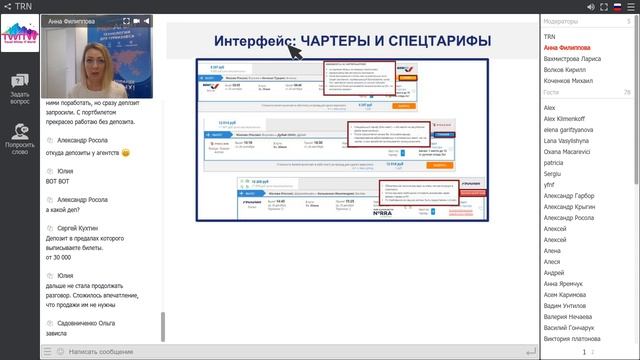Select guest Анна Яремчук
The height and width of the screenshot is (360, 640).
tap(563, 284)
